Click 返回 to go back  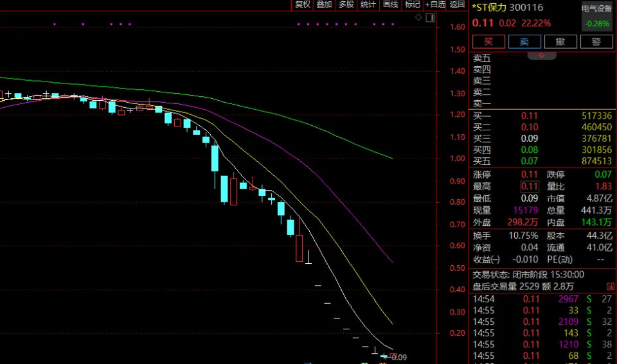(457, 4)
